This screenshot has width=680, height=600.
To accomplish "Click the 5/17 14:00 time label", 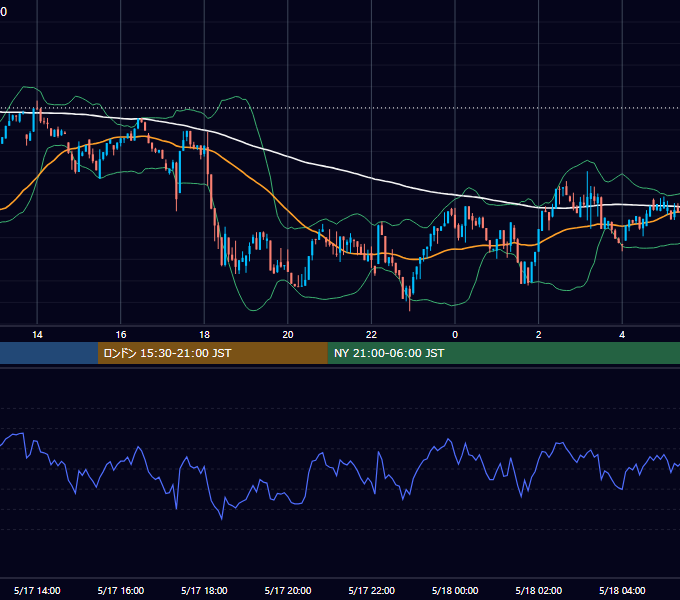I will tap(37, 590).
